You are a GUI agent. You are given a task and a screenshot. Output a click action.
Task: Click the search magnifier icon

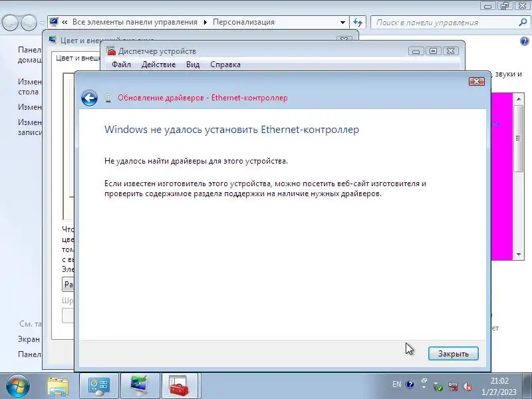click(523, 23)
